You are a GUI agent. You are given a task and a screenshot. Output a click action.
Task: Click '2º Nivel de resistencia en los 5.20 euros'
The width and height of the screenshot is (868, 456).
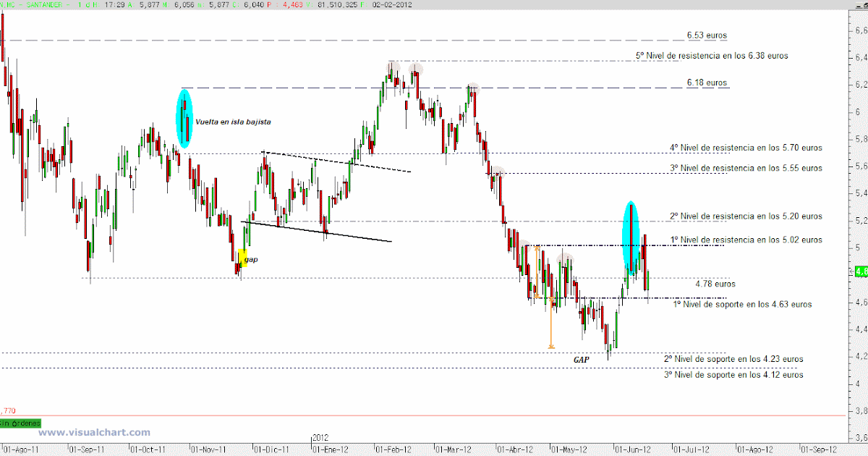[x=746, y=216]
